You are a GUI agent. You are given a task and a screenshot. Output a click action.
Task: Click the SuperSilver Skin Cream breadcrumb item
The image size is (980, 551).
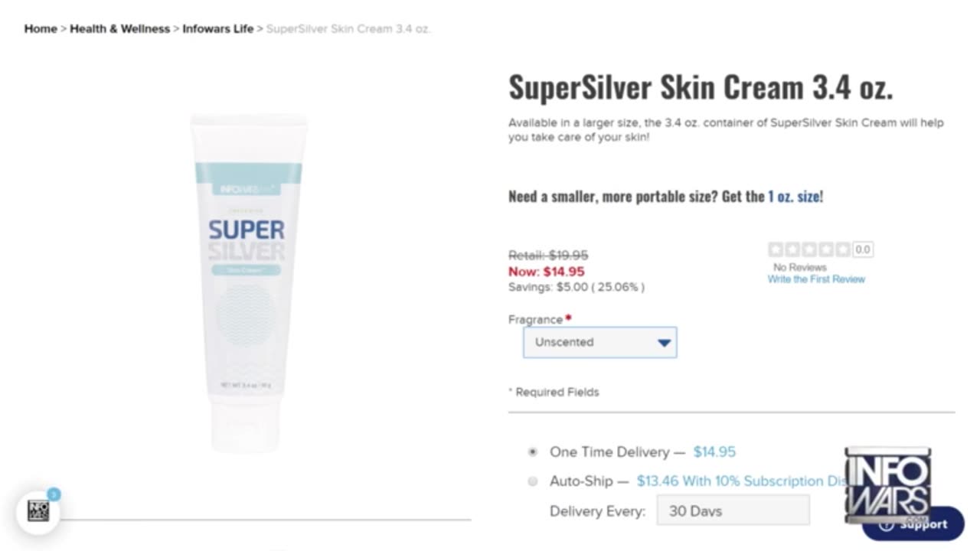click(348, 29)
